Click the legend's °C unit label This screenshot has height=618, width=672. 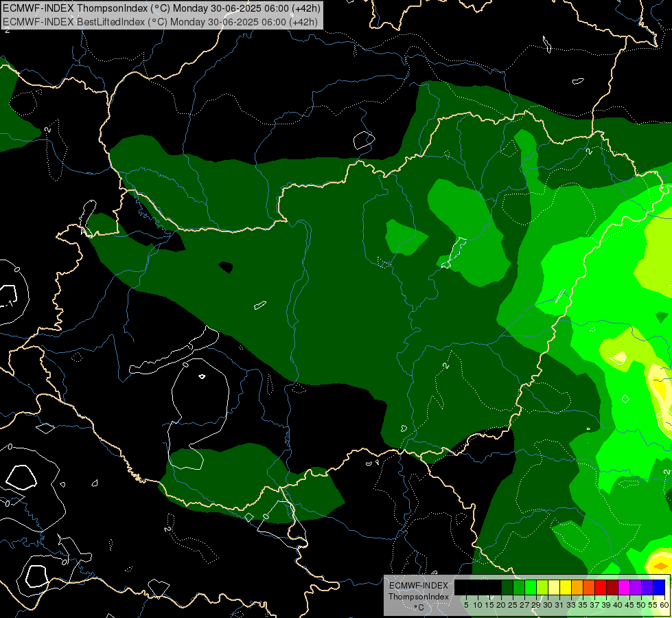(419, 607)
